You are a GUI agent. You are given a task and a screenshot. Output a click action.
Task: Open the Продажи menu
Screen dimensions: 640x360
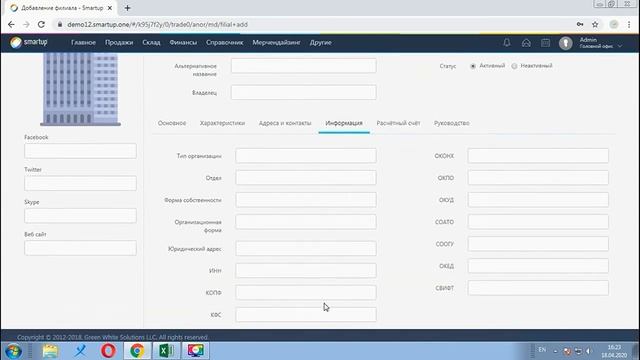click(x=119, y=42)
